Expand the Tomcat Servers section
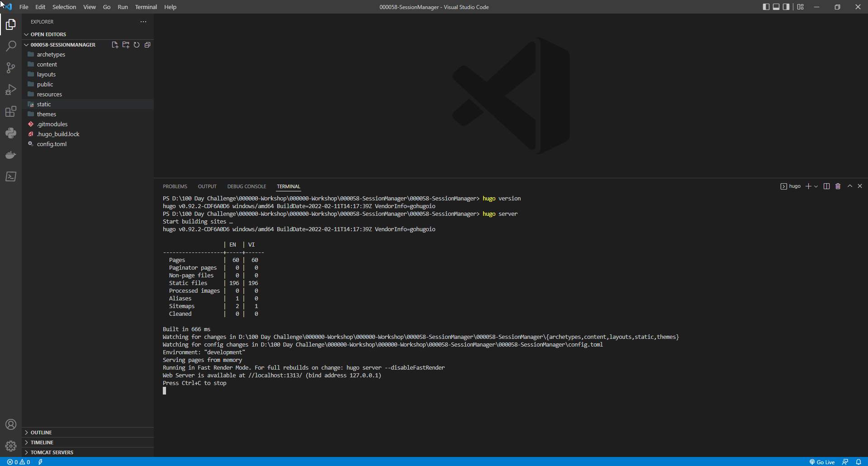Screen dimensions: 868x466 point(88,452)
